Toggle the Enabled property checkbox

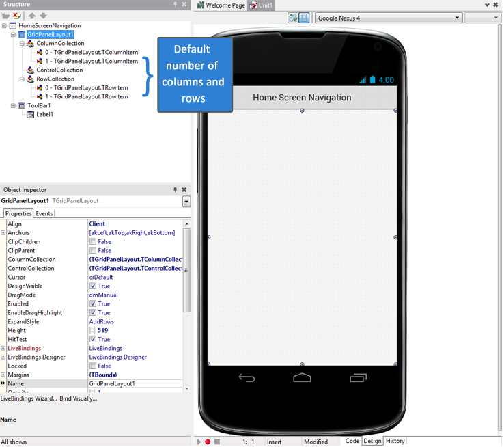pyautogui.click(x=93, y=303)
